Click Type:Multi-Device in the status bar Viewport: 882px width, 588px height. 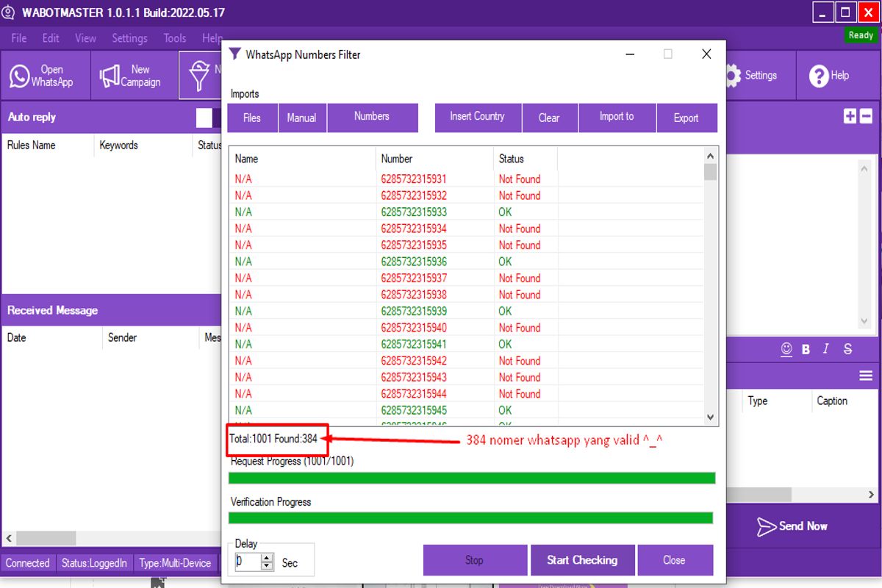point(175,564)
